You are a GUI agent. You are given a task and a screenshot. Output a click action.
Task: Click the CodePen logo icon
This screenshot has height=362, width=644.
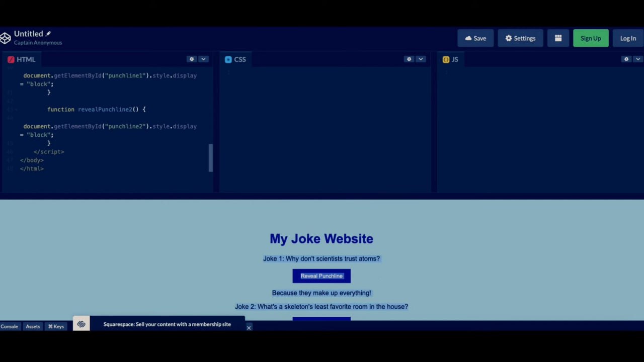point(6,38)
